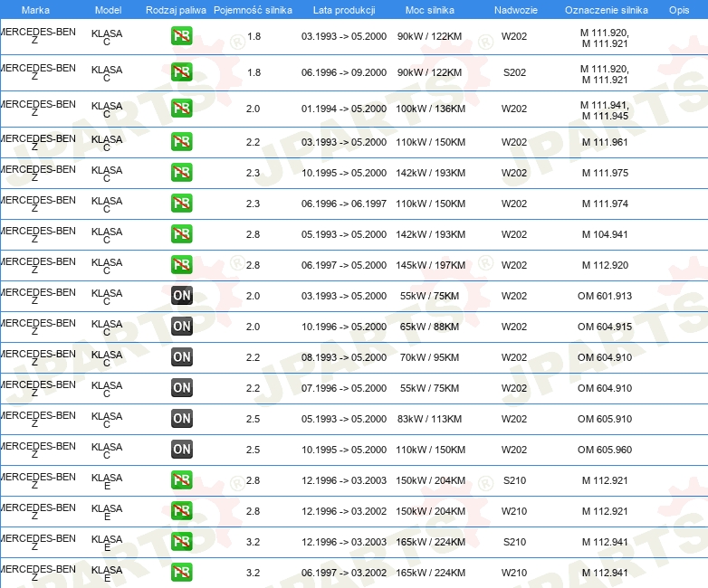Image resolution: width=708 pixels, height=588 pixels.
Task: Click the "Nadwozie" column header
Action: click(x=513, y=10)
